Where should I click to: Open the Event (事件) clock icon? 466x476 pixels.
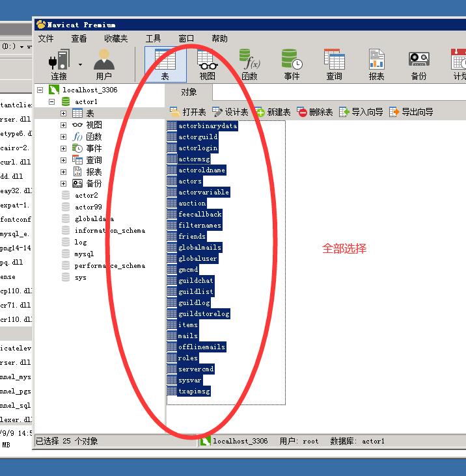(x=292, y=61)
